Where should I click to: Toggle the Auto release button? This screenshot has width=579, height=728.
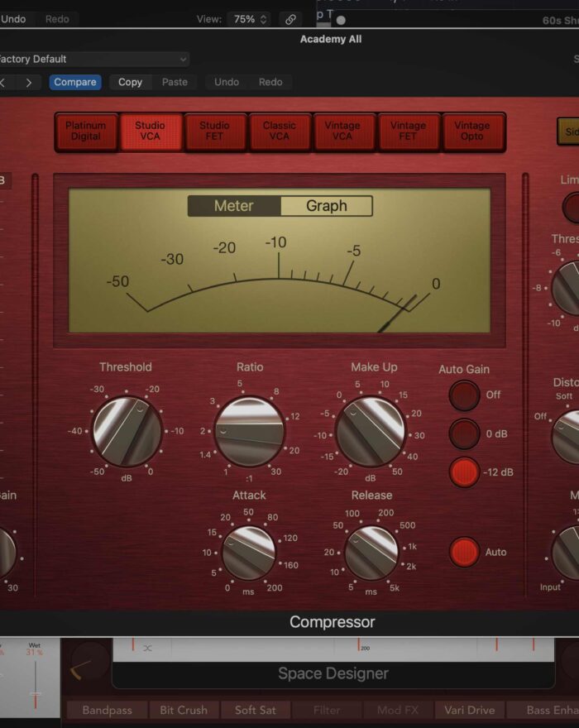coord(464,552)
